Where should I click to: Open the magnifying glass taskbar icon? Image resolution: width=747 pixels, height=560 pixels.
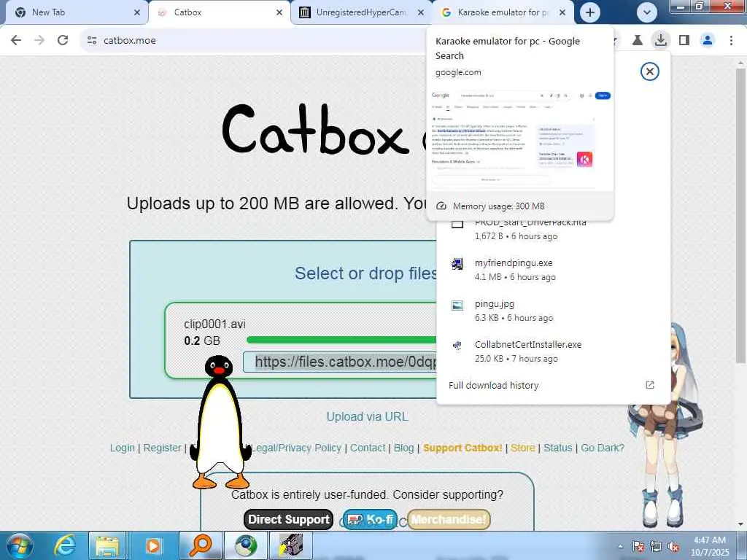[x=200, y=545]
